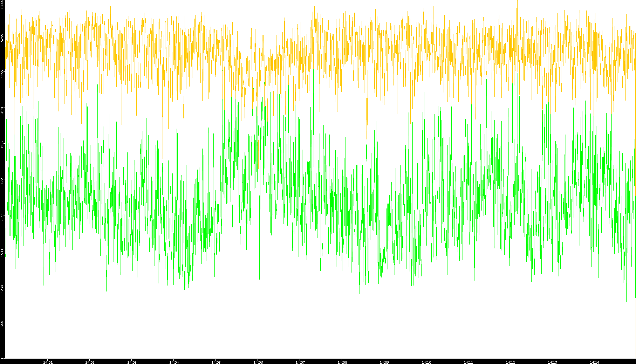Select the 14:04 time label
This screenshot has width=636, height=364.
point(174,362)
